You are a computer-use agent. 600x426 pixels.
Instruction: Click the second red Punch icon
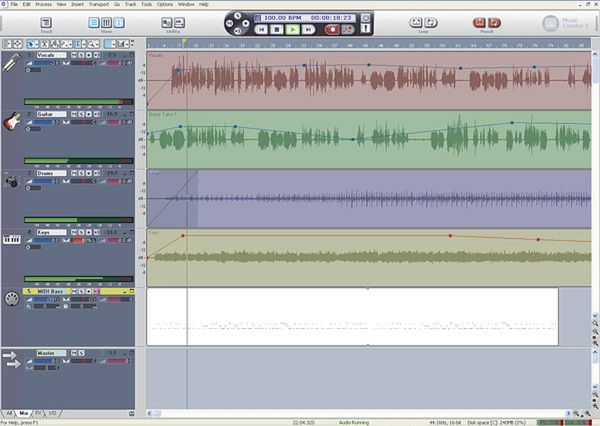click(x=494, y=23)
